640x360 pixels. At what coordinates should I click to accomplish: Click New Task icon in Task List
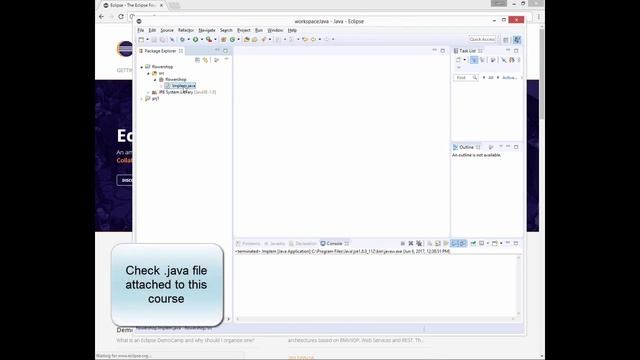click(x=459, y=60)
